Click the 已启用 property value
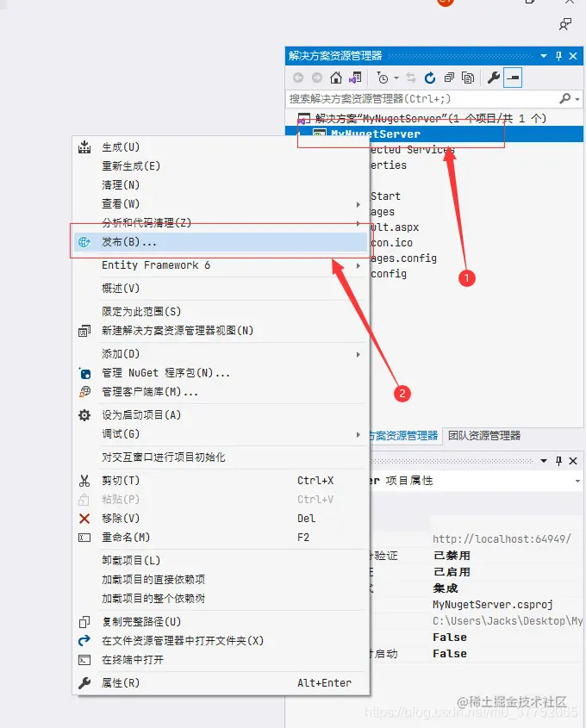 [452, 572]
